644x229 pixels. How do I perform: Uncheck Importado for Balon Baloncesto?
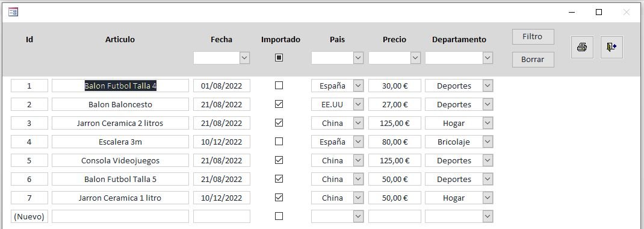279,104
